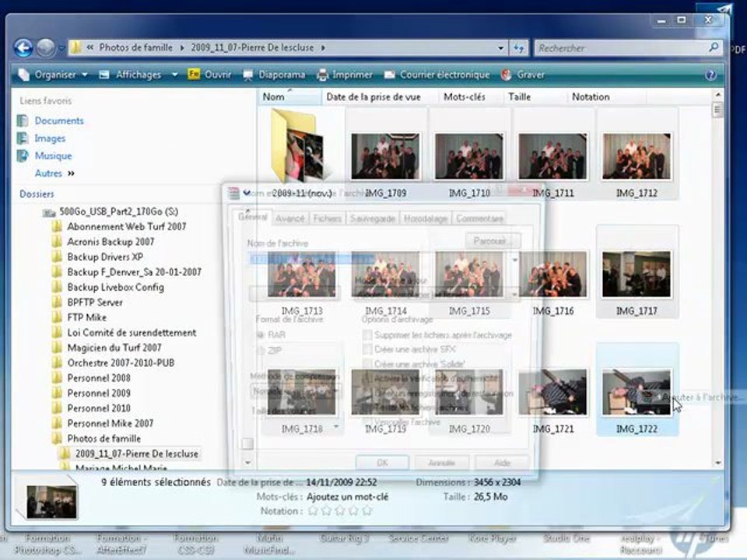
Task: Click the Imprimer printer button
Action: [345, 75]
